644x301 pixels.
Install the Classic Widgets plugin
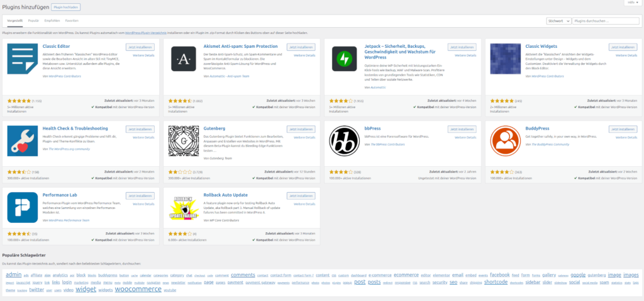pos(623,47)
